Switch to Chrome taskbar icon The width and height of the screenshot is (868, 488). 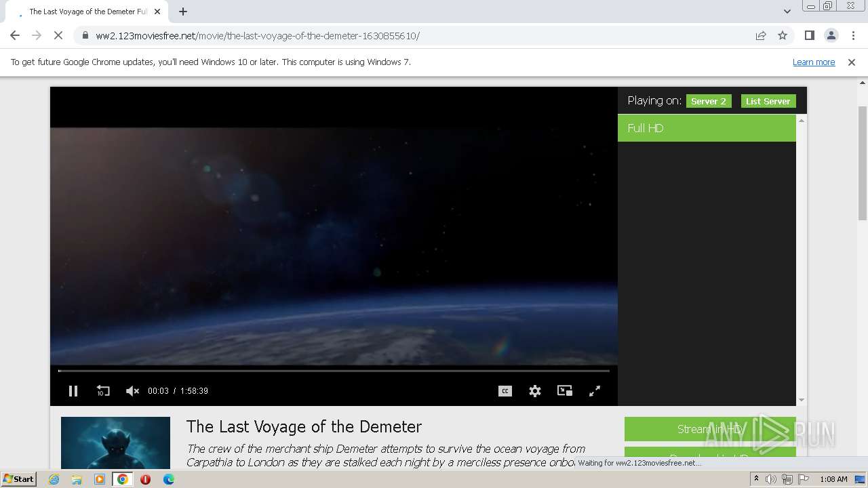[x=123, y=479]
